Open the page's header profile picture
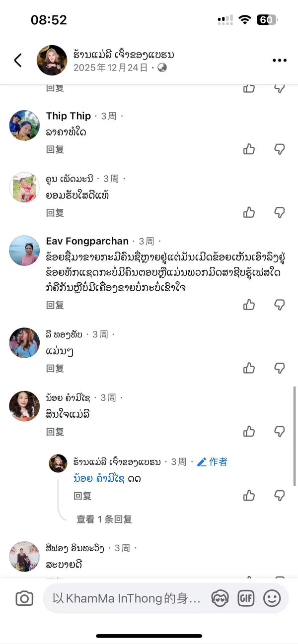 pyautogui.click(x=52, y=61)
